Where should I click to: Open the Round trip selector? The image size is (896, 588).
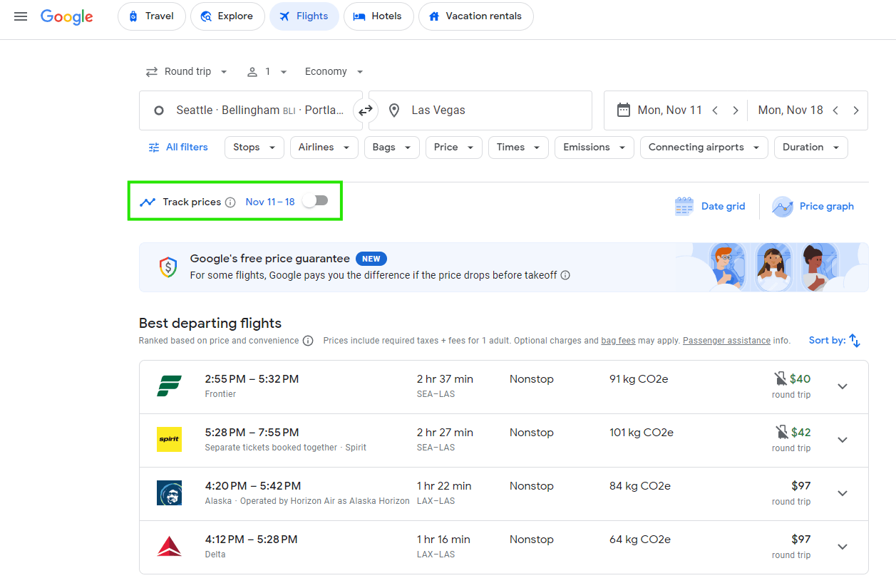tap(186, 71)
